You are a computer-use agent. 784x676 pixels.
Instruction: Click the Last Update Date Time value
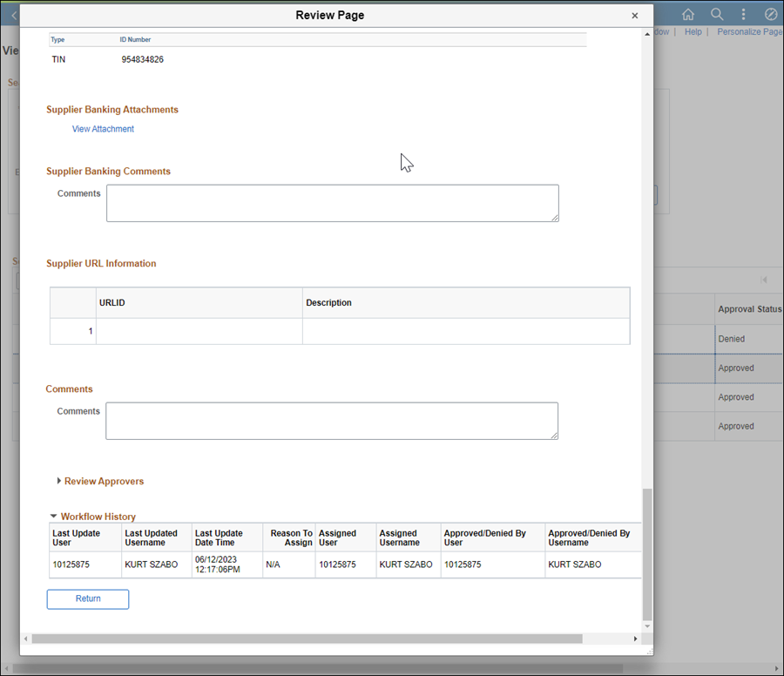[218, 564]
